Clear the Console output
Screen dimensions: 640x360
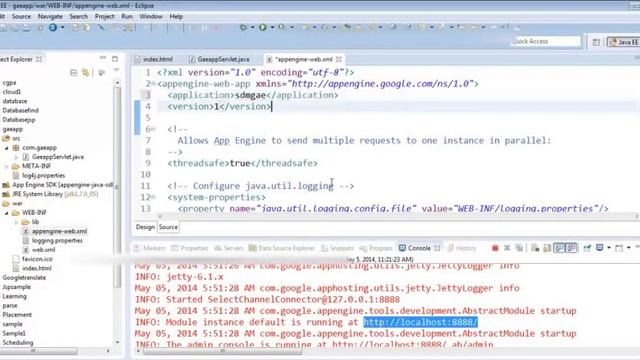click(535, 248)
